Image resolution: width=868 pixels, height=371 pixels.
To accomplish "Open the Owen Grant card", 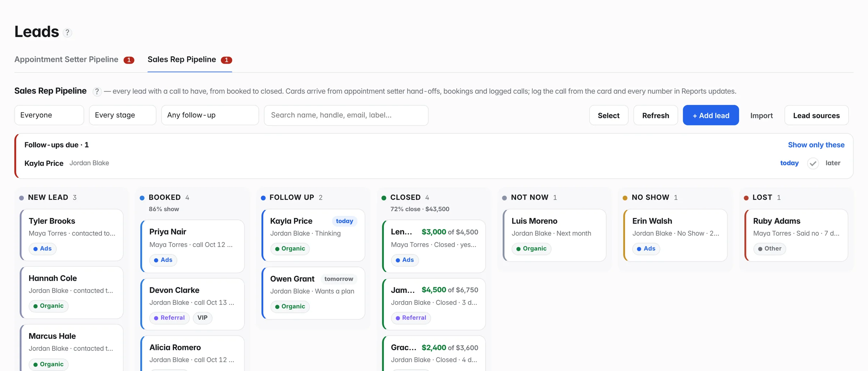I will coord(313,293).
